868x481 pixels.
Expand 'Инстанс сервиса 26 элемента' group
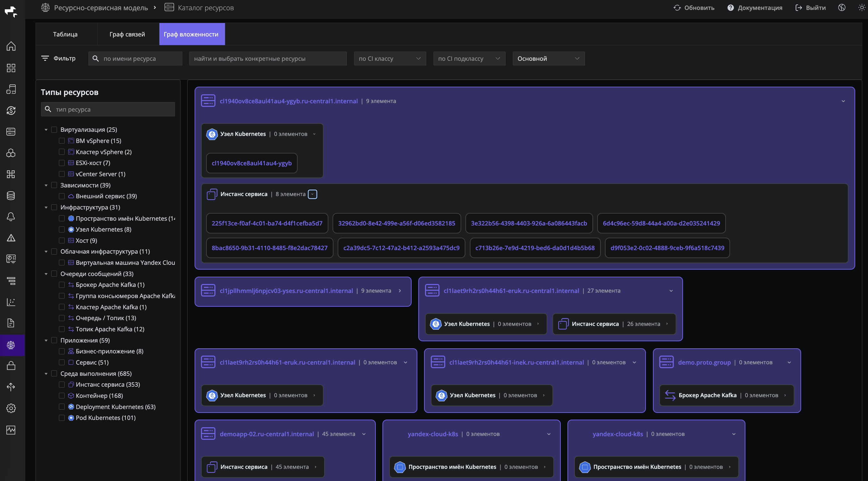(x=667, y=324)
